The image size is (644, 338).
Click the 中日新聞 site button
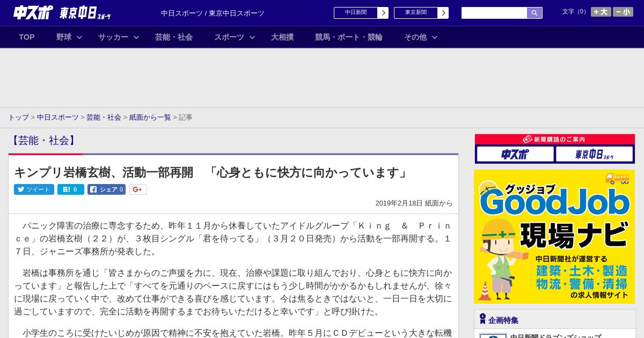356,13
